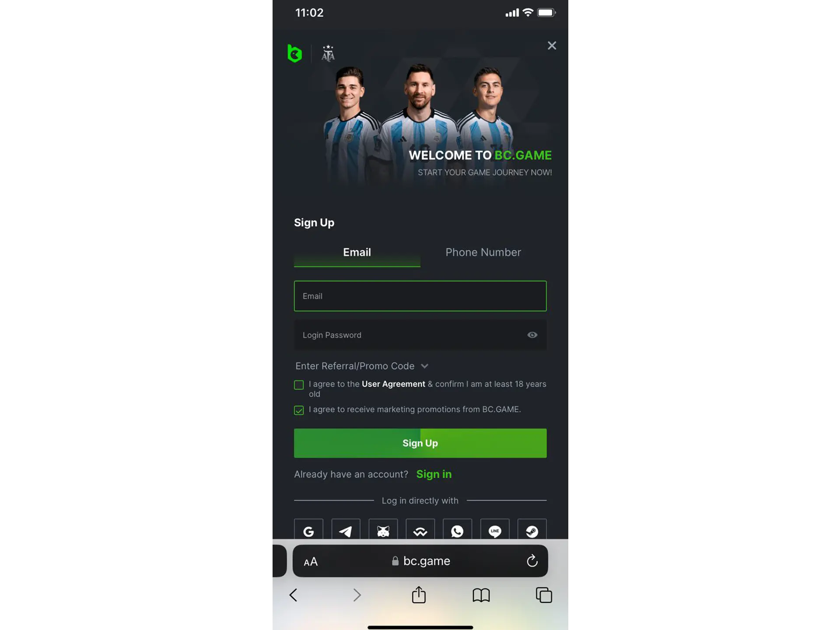Click the Sign in link
Image resolution: width=840 pixels, height=630 pixels.
[x=434, y=474]
